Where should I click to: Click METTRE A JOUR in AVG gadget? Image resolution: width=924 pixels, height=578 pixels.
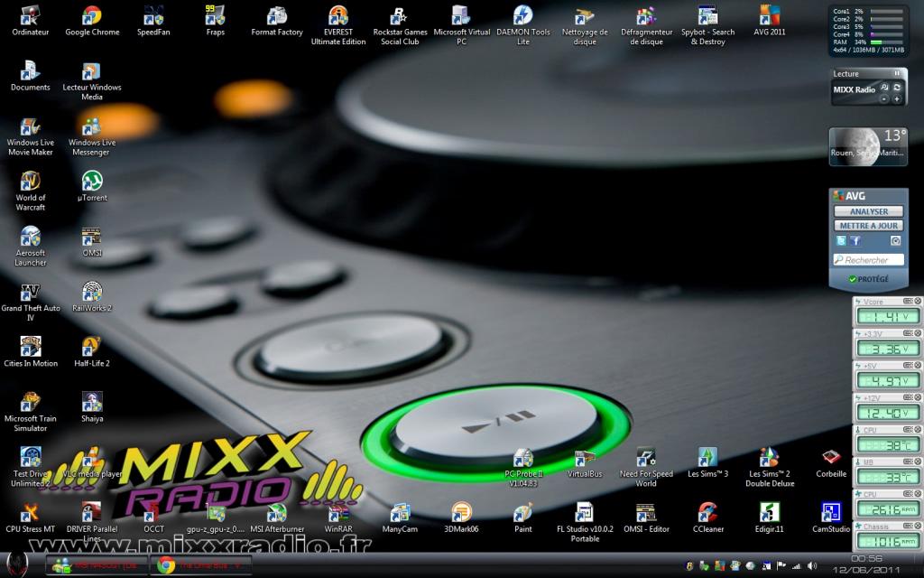(869, 225)
